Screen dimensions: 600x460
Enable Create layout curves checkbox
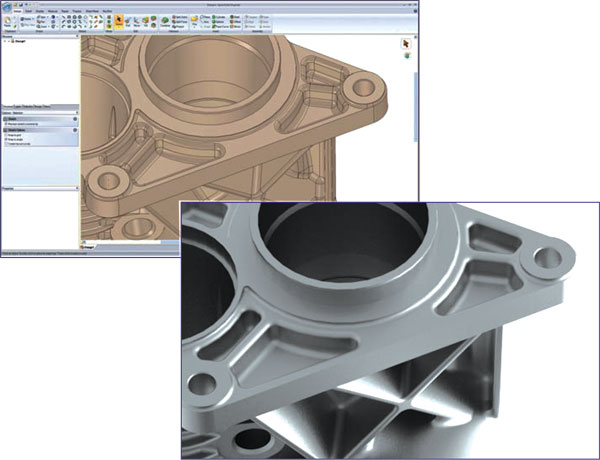[6, 144]
